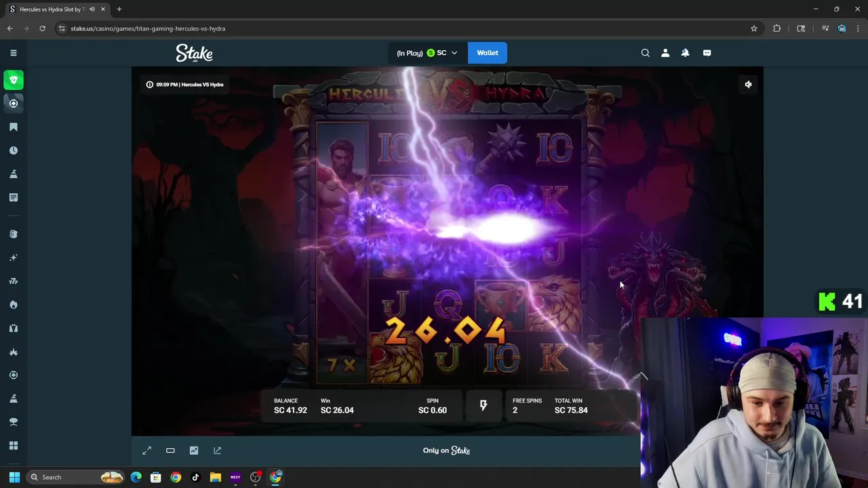Viewport: 868px width, 488px height.
Task: Click the Win SC 26.04 display
Action: click(337, 406)
